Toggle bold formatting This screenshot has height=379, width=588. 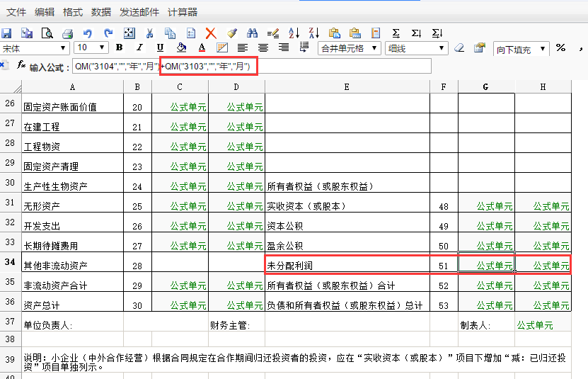[x=119, y=48]
